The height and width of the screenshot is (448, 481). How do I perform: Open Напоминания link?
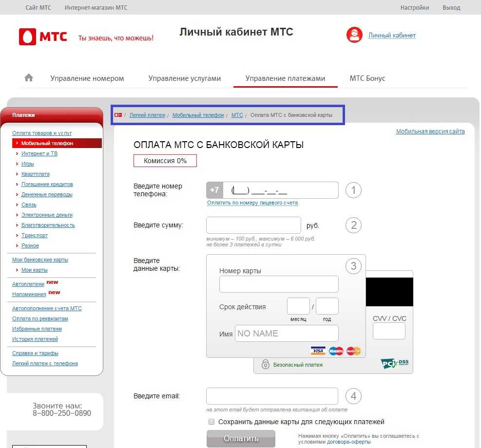(29, 294)
